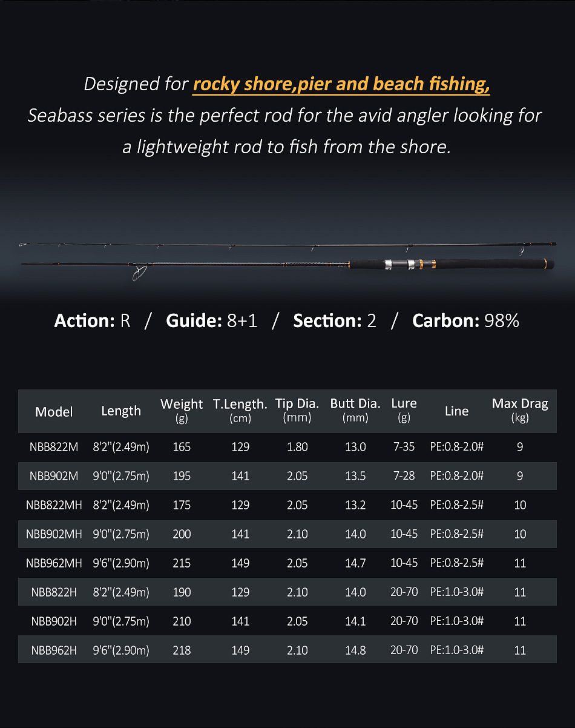Click the Weight (g) column header

182,410
